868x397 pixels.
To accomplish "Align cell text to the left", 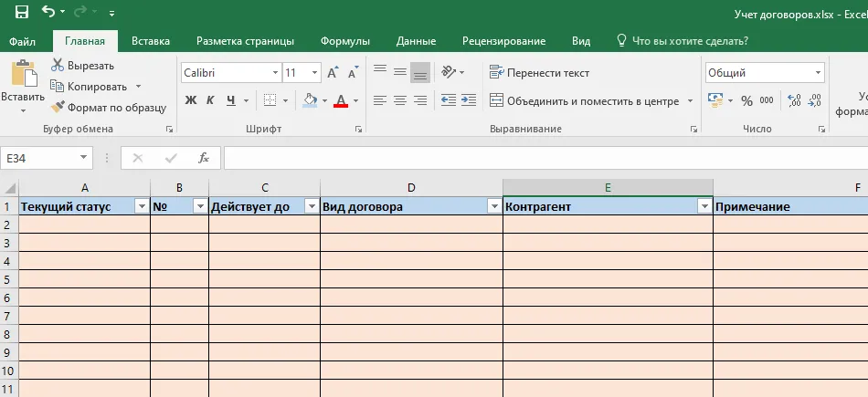I will pos(380,100).
